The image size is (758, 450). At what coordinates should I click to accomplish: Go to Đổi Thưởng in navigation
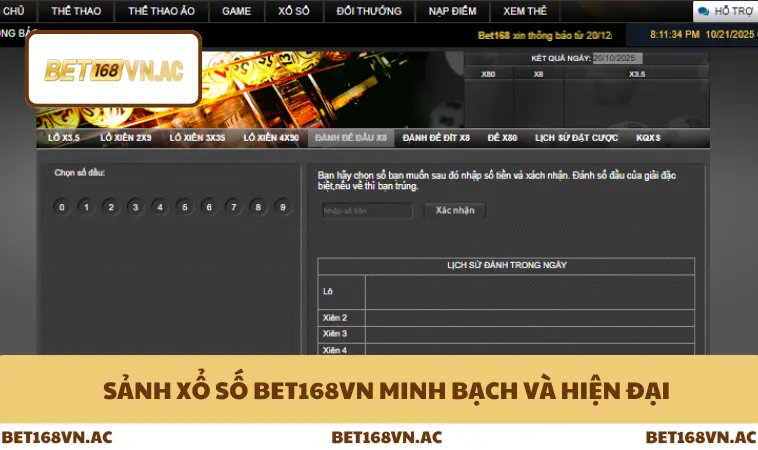pos(369,11)
